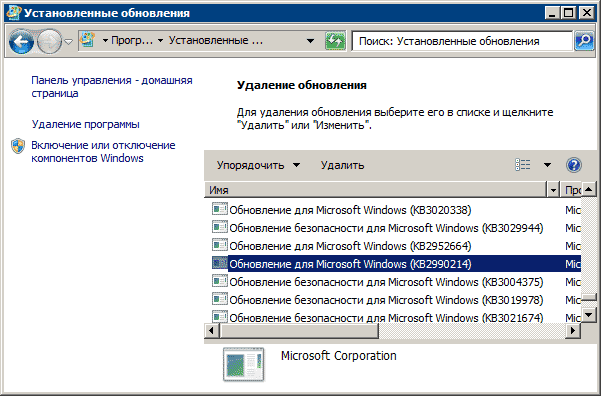Click icon of KB3004375 update
Viewport: 601px width, 396px height.
[220, 281]
